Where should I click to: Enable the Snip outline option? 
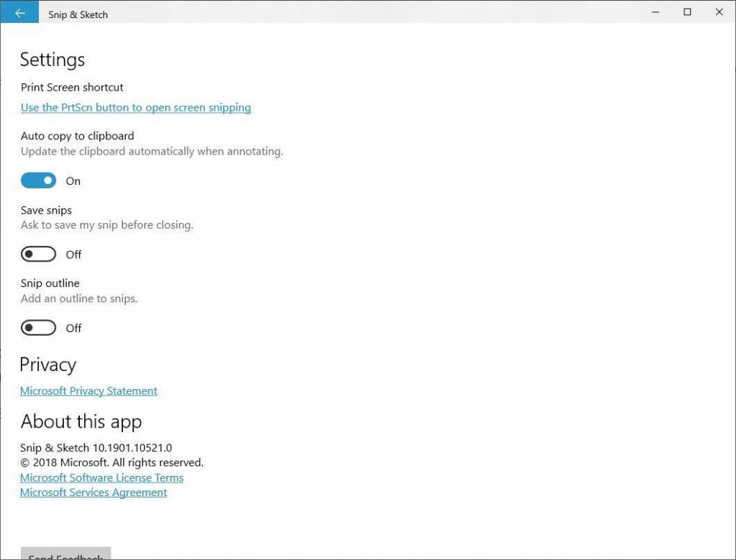38,327
